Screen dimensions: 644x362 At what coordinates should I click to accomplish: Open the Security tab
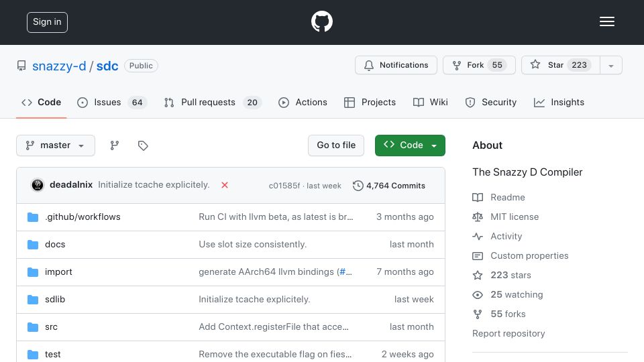click(x=490, y=102)
